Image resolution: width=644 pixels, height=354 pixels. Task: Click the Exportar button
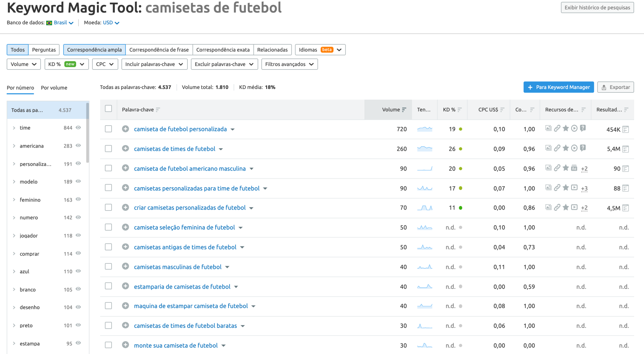pyautogui.click(x=615, y=87)
